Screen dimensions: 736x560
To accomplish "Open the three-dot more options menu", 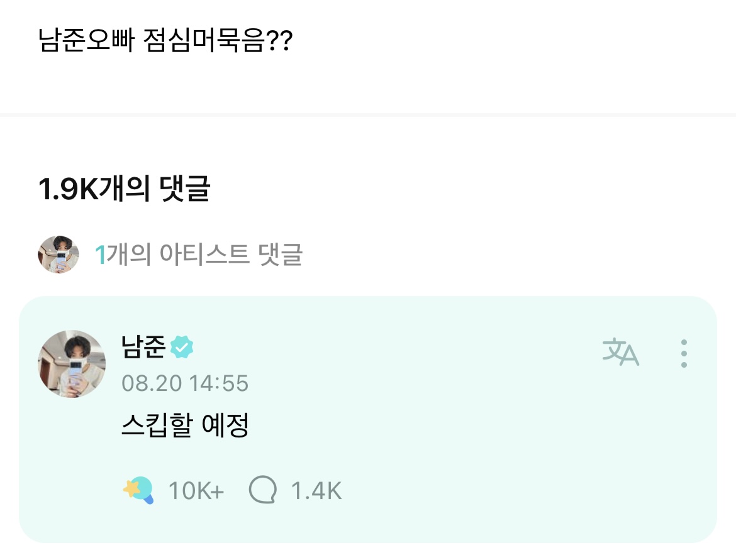I will click(x=684, y=354).
